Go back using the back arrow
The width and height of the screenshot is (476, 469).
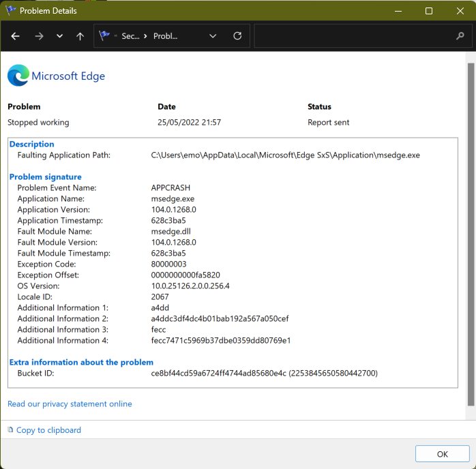(16, 36)
